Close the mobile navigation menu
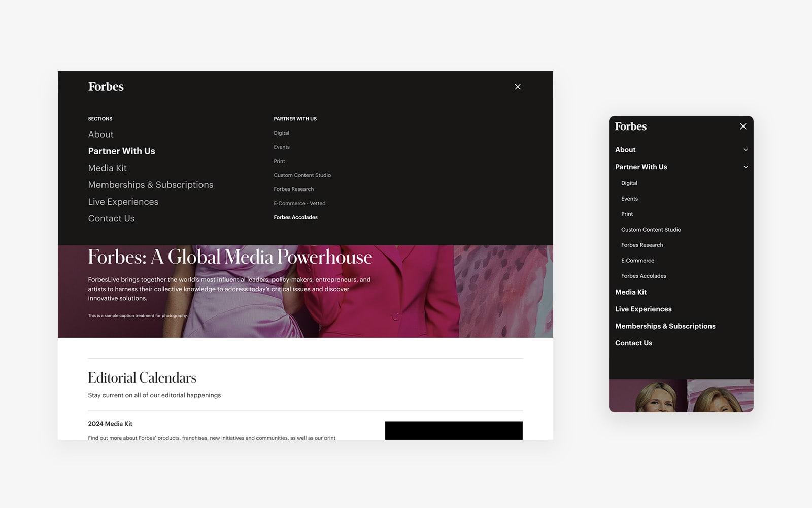Screen dimensions: 812x508 (743, 126)
